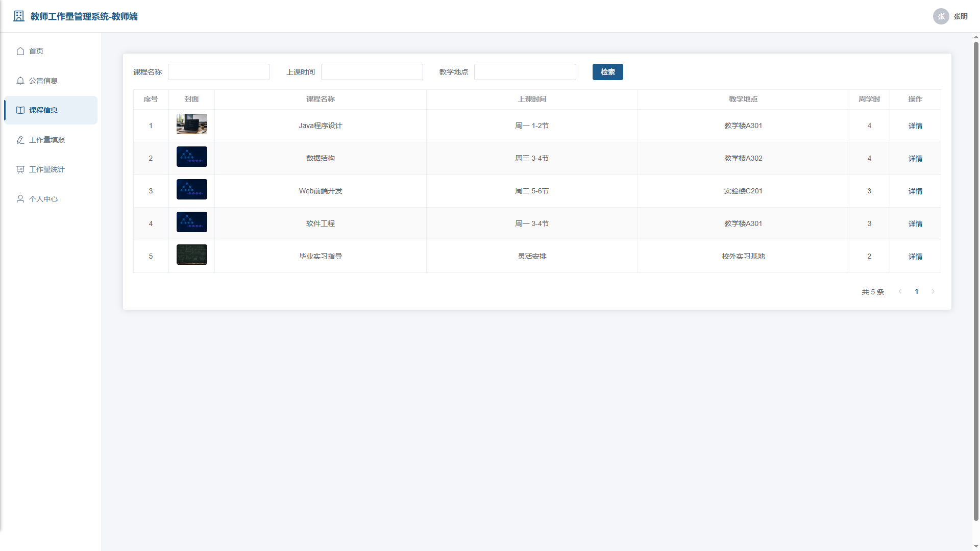Click the 张明 username in header

click(961, 16)
